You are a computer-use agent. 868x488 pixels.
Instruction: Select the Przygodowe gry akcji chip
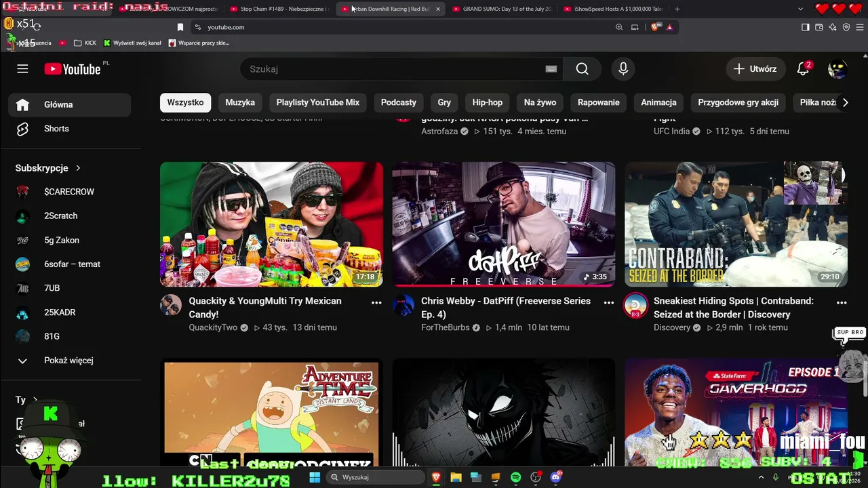[738, 102]
